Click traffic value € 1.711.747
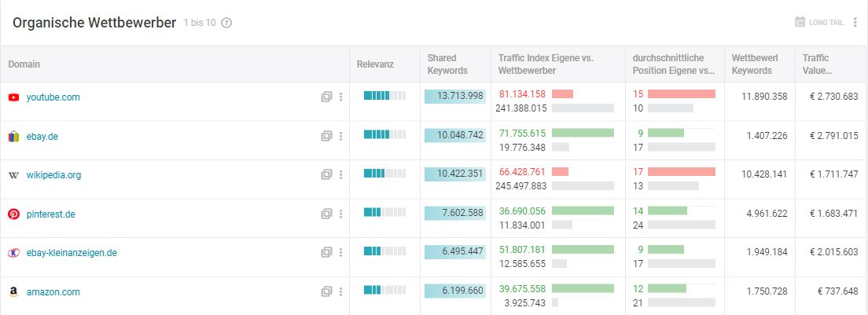This screenshot has width=868, height=315. [x=833, y=174]
